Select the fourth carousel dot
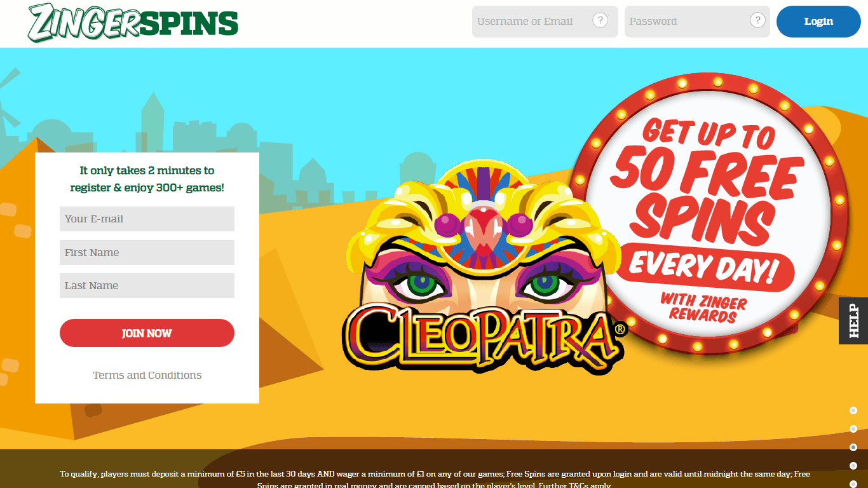The width and height of the screenshot is (868, 488). (x=853, y=466)
